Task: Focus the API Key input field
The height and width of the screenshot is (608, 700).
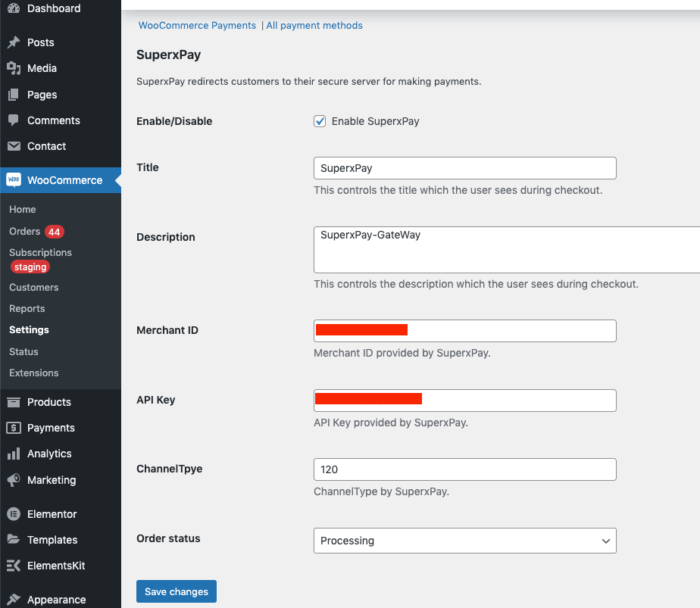Action: 464,401
